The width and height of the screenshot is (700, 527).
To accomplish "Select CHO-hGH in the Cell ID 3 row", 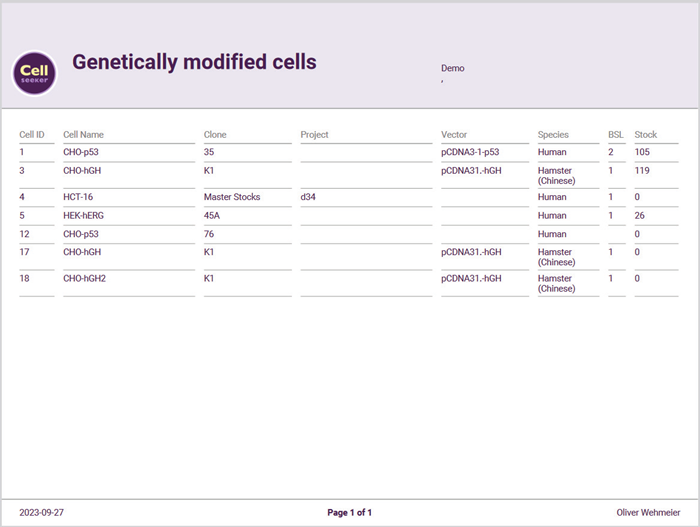I will tap(82, 171).
